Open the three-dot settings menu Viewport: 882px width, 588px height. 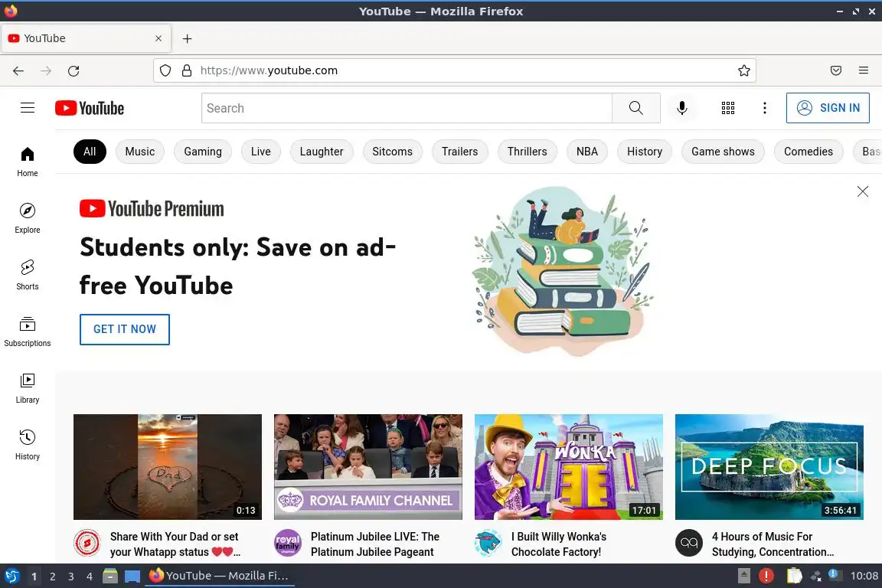pyautogui.click(x=764, y=108)
